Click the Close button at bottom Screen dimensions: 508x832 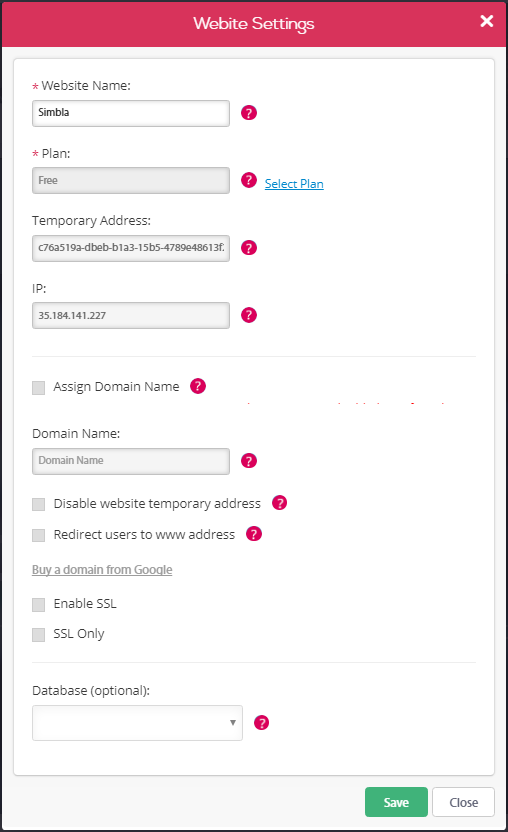[x=463, y=802]
